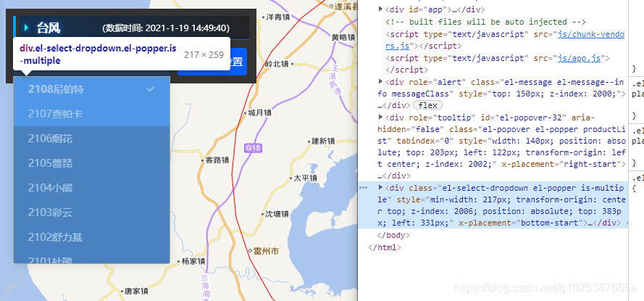Image resolution: width=644 pixels, height=301 pixels.
Task: Click 洋青镇 label on map
Action: coord(277,17)
